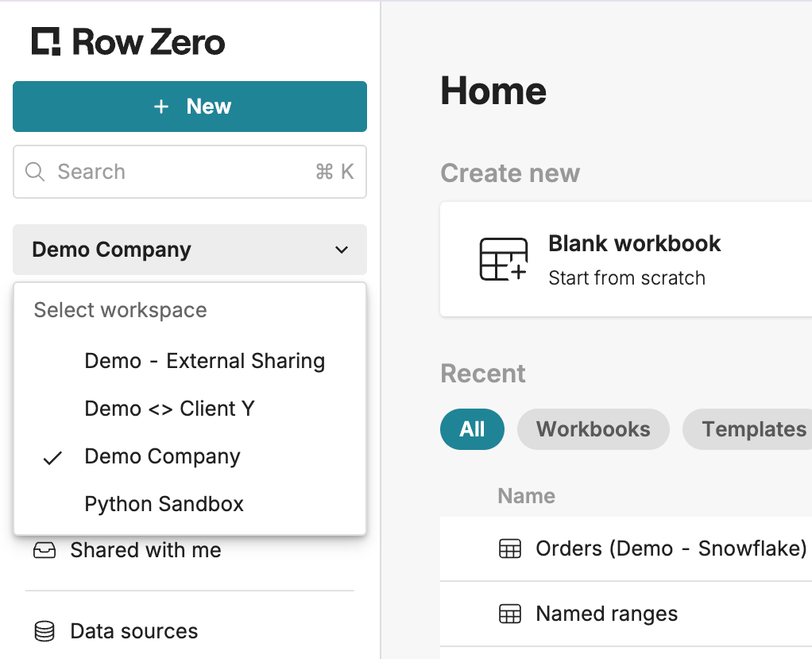This screenshot has height=659, width=812.
Task: Click the Home page heading
Action: click(x=493, y=91)
